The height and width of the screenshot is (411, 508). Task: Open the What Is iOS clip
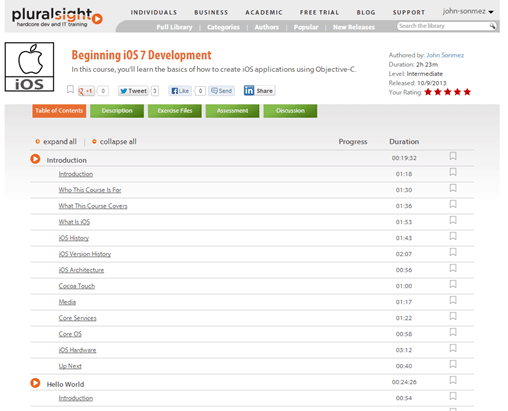[74, 222]
